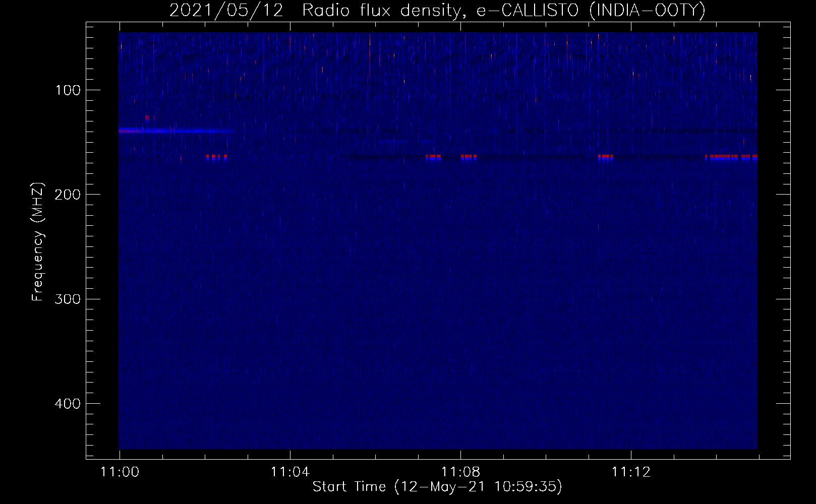The width and height of the screenshot is (816, 504).
Task: Click the 11:04 time tick label
Action: click(x=290, y=472)
